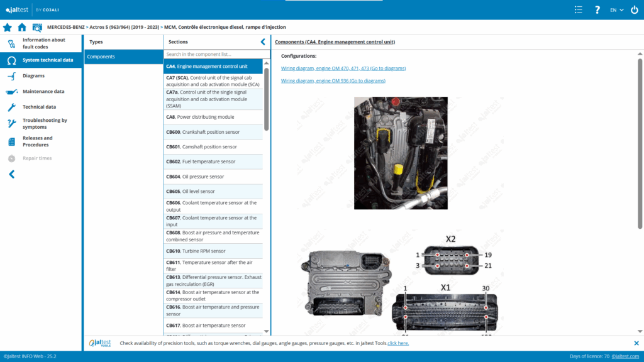
Task: Select Diagrams in the sidebar
Action: tap(33, 76)
